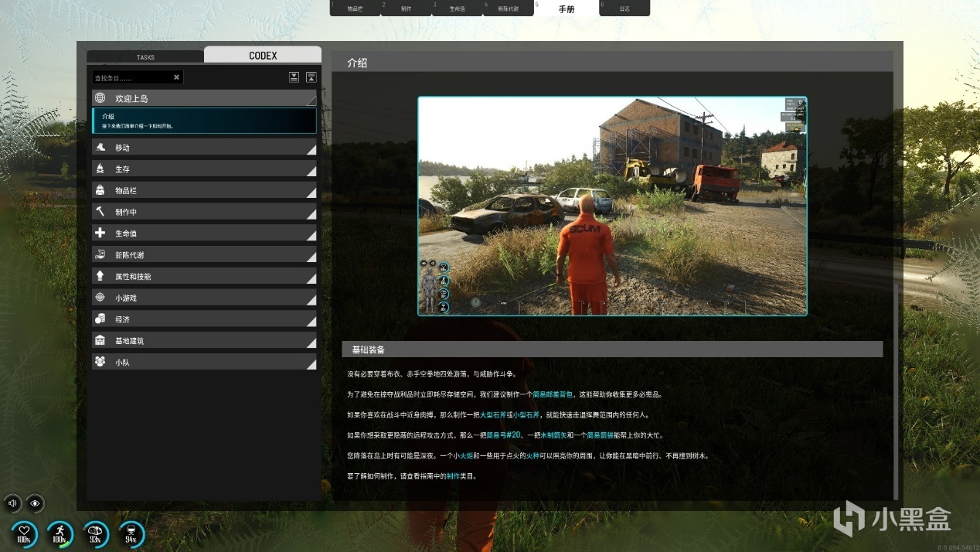Click the hammer icon for 制作中
Screen dimensions: 980x552
click(100, 211)
